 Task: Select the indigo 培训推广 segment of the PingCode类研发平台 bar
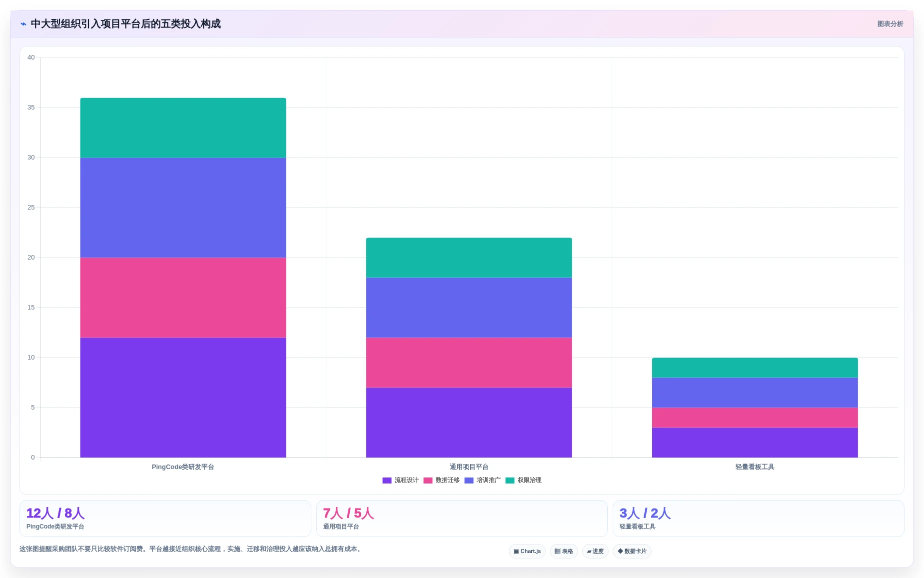[183, 207]
